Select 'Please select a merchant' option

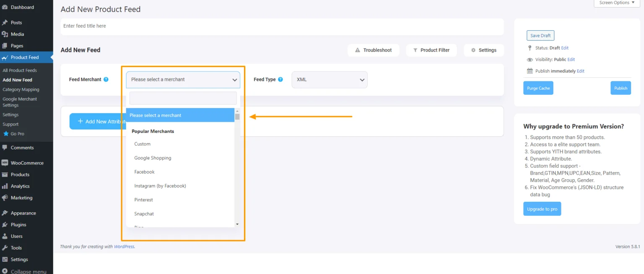(180, 115)
